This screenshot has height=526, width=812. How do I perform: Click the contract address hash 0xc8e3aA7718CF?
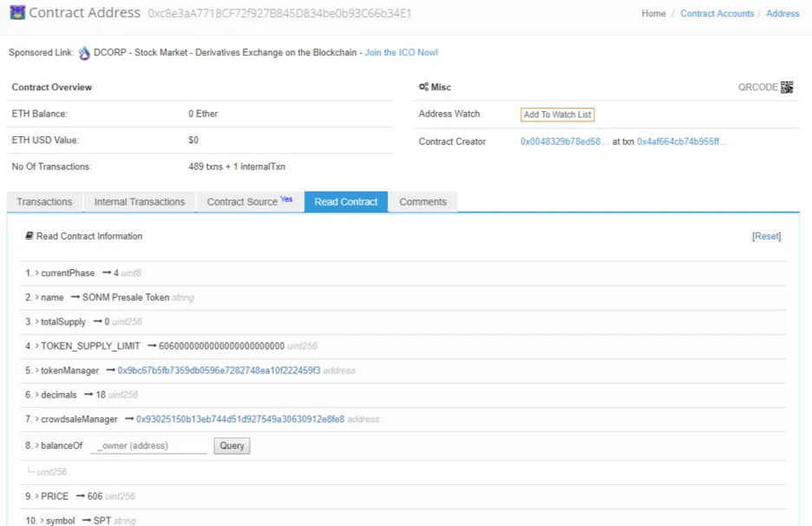279,14
